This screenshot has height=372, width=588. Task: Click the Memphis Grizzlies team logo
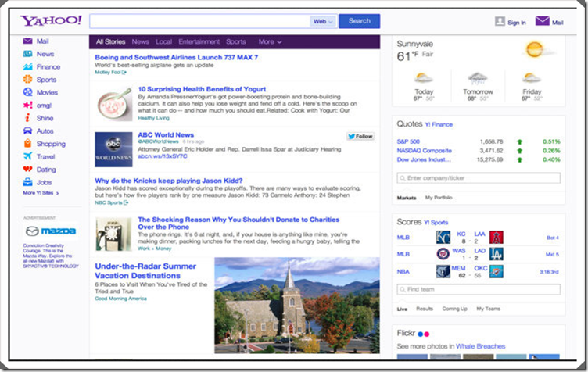[443, 271]
